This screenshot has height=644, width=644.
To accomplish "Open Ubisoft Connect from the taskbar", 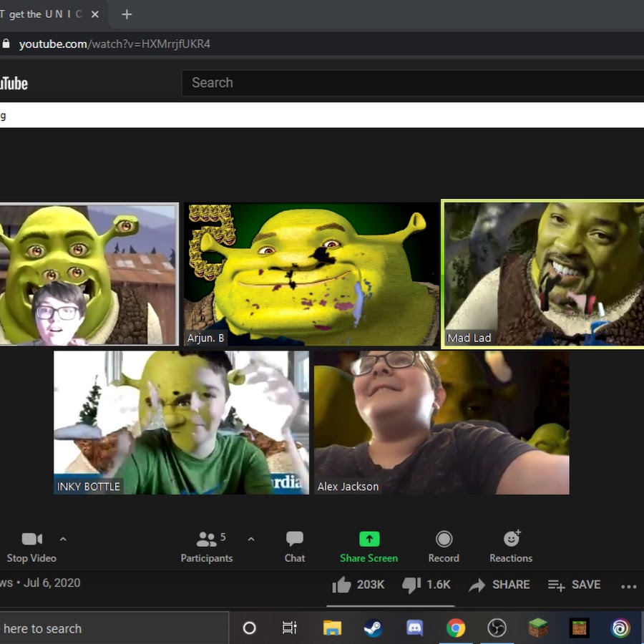I will (x=620, y=628).
